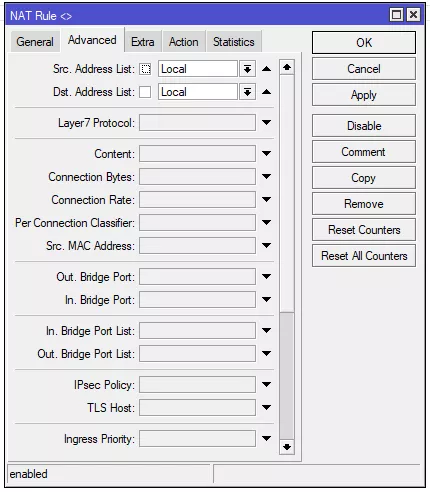
Task: Click the scroll down arrow button
Action: click(x=287, y=447)
